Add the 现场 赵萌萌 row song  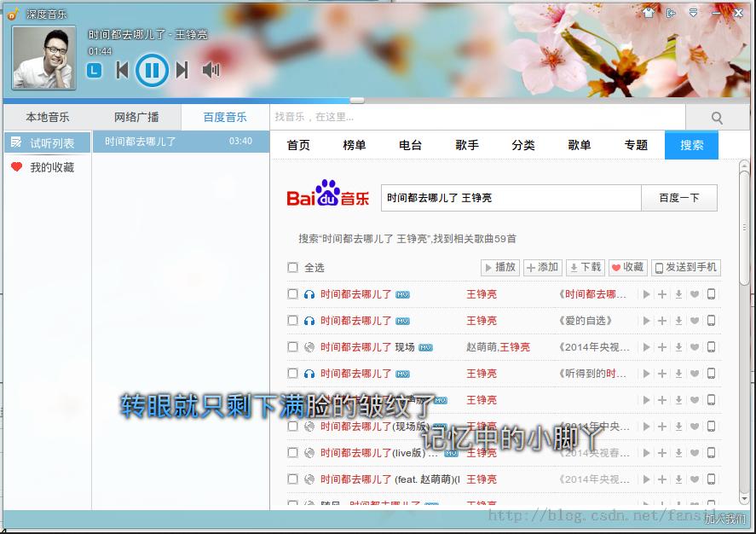coord(662,347)
